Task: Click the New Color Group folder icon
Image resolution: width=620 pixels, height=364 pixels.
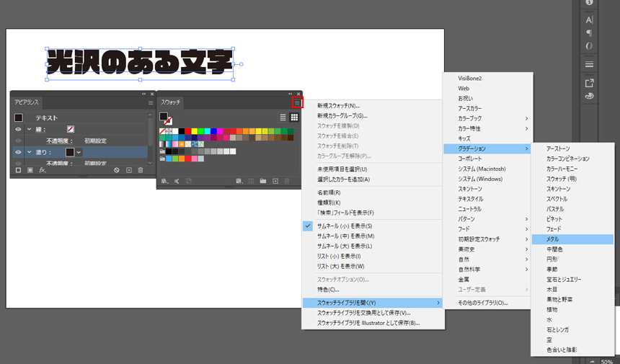Action: tap(263, 181)
